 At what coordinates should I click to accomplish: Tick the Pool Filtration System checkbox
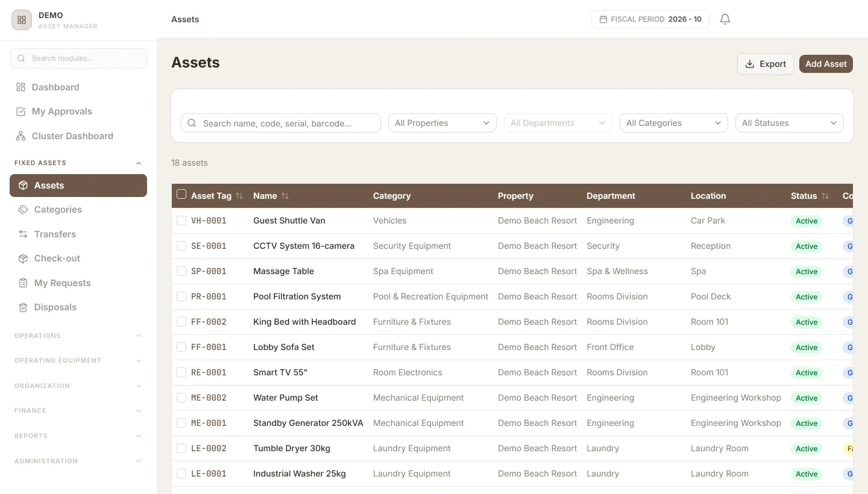pos(181,296)
